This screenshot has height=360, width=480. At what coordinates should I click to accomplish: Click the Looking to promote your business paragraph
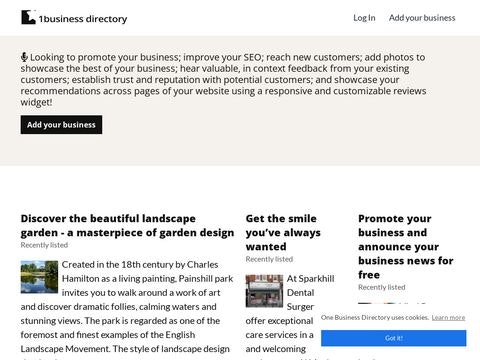tap(223, 79)
